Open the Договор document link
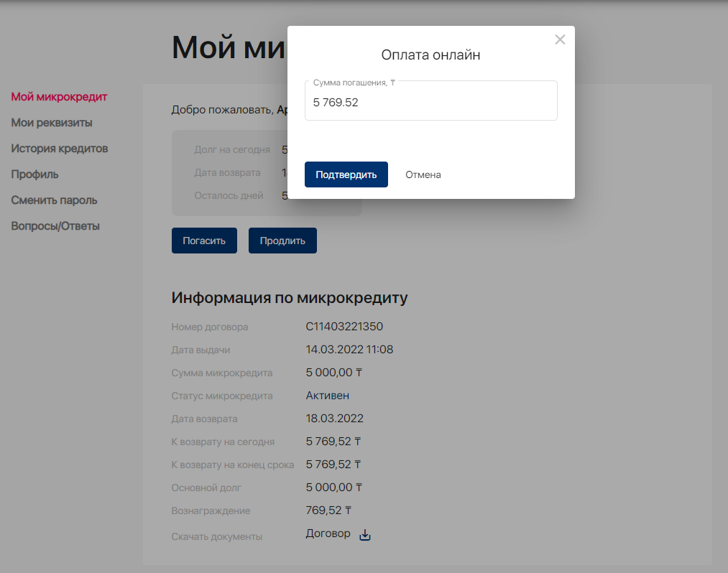 pyautogui.click(x=328, y=534)
